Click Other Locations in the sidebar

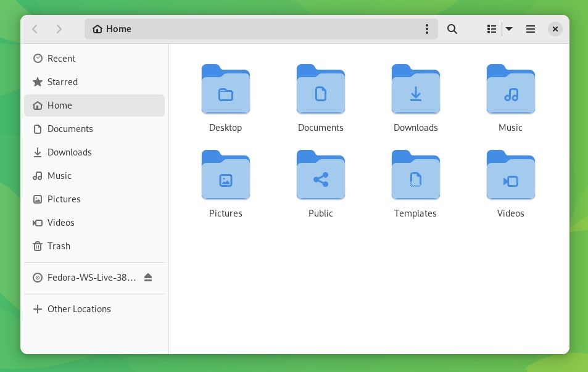pos(79,309)
